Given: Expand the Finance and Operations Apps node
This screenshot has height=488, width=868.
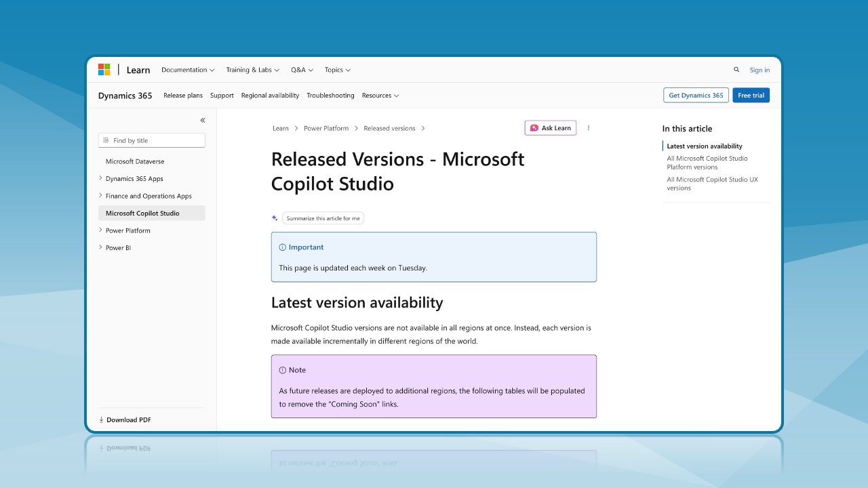Looking at the screenshot, I should pyautogui.click(x=101, y=196).
